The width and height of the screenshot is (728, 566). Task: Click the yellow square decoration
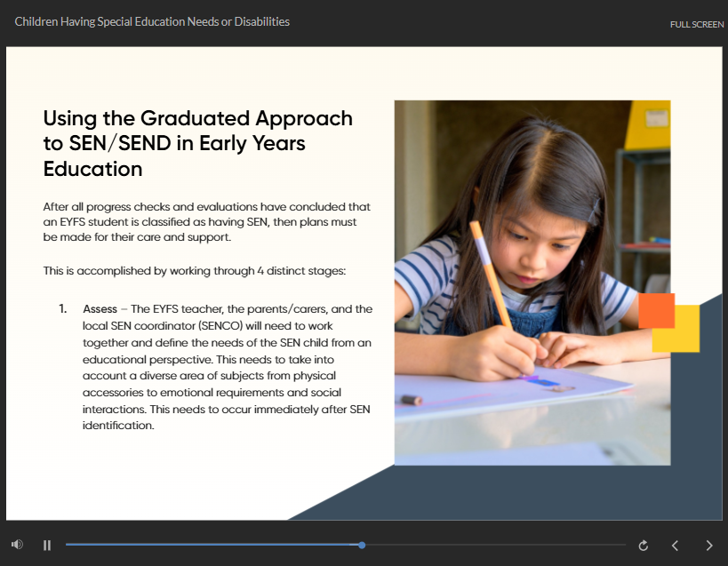[x=683, y=336]
